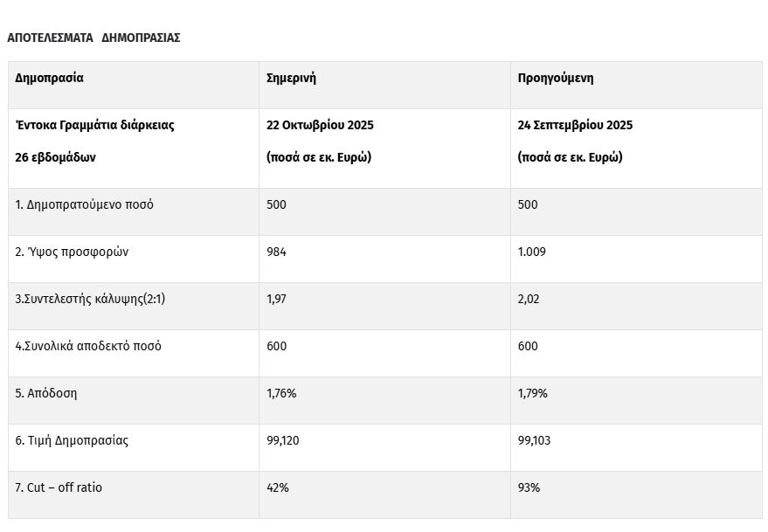Image resolution: width=768 pixels, height=532 pixels.
Task: Select the 24 Σεπτεμβρίου 2025 date cell
Action: (x=575, y=125)
